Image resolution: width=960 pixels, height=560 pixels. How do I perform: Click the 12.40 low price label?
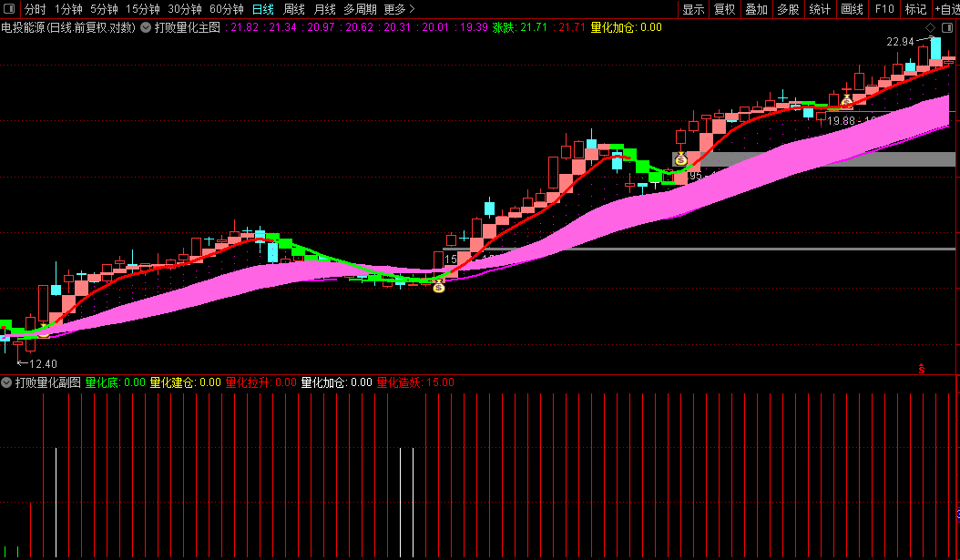click(x=43, y=364)
